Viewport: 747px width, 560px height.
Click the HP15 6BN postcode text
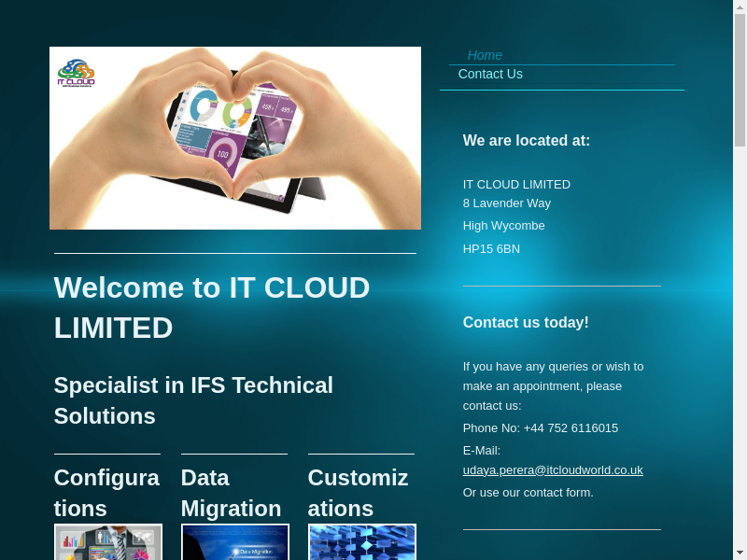491,249
